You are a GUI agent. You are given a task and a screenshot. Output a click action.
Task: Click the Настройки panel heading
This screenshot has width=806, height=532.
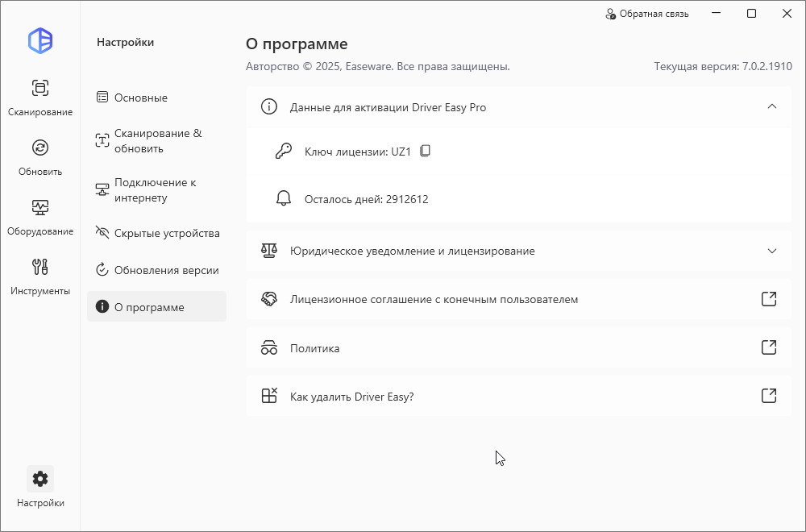tap(126, 42)
